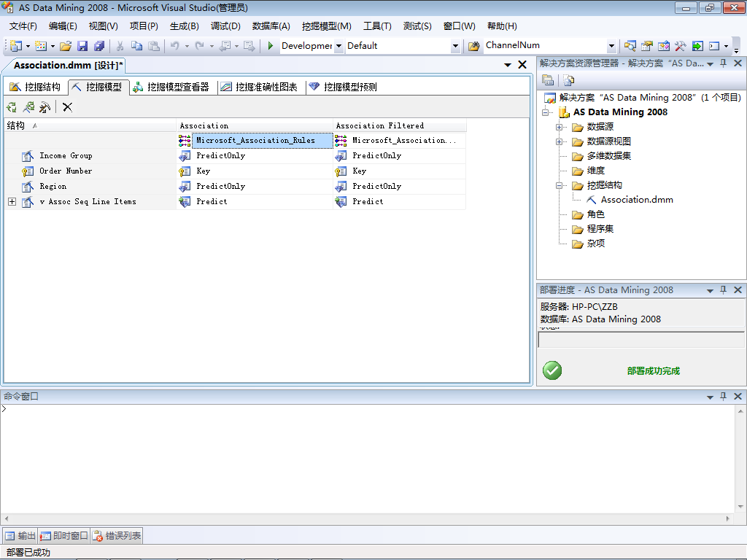The image size is (747, 560).
Task: Click the Command Window toolbar icon
Action: (x=714, y=46)
